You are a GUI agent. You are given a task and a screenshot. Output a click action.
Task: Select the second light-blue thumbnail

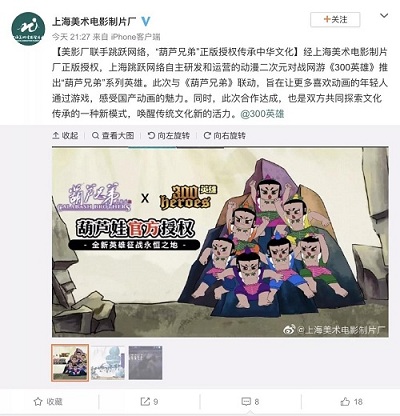click(108, 363)
